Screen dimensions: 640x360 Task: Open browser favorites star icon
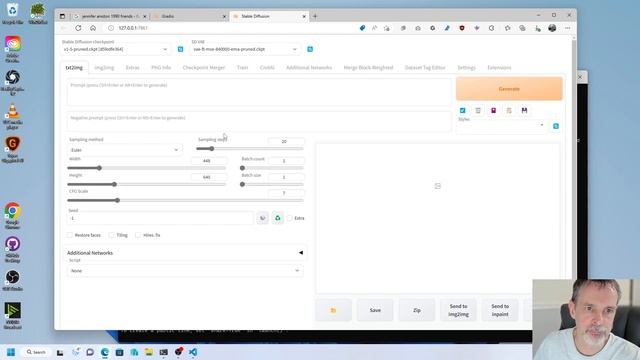(x=507, y=28)
